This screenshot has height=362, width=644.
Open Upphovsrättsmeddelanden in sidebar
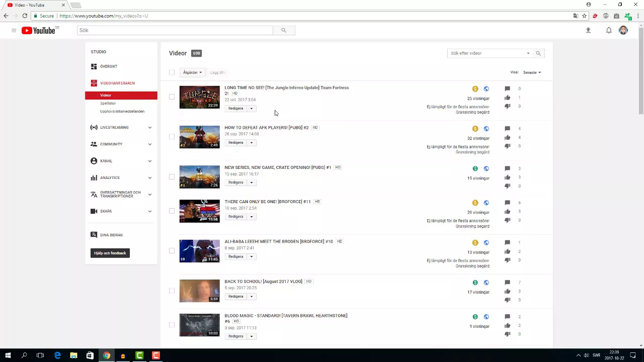(122, 112)
